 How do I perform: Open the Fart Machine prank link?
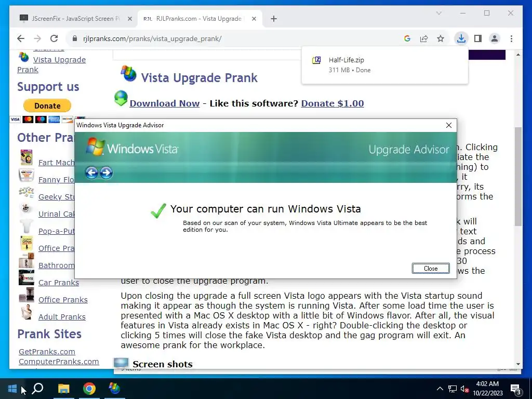coord(56,163)
